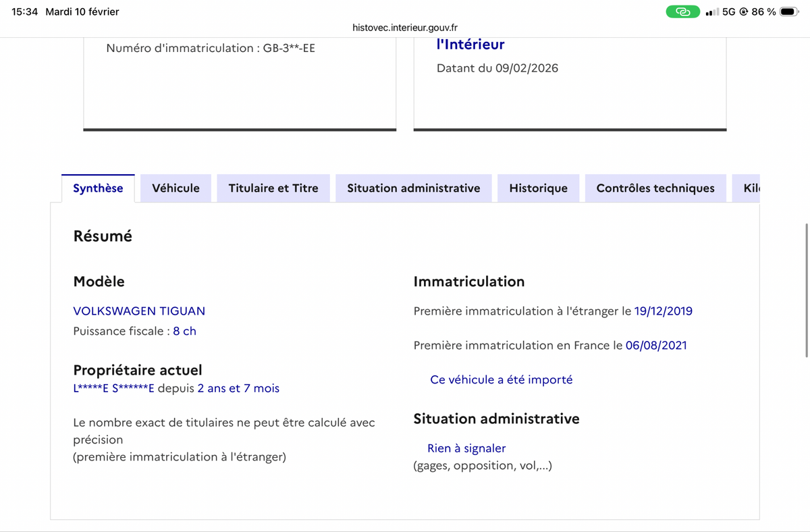Click the registration number GB-3**-EE line
The height and width of the screenshot is (532, 810).
tap(211, 49)
